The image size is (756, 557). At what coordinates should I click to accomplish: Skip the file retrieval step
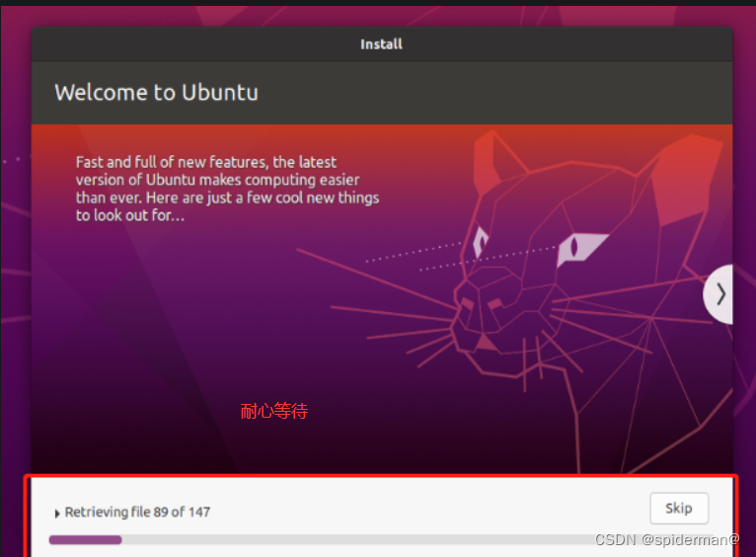pyautogui.click(x=679, y=509)
